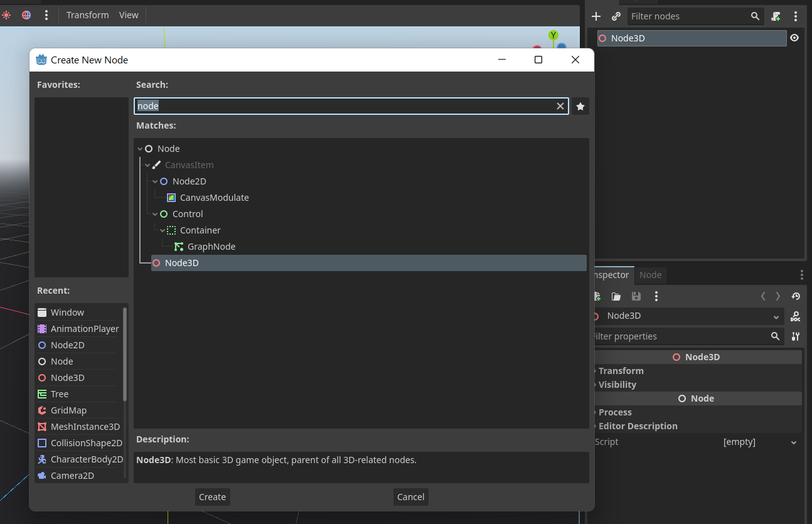Open the add child node plus icon
The image size is (812, 524).
coord(595,16)
